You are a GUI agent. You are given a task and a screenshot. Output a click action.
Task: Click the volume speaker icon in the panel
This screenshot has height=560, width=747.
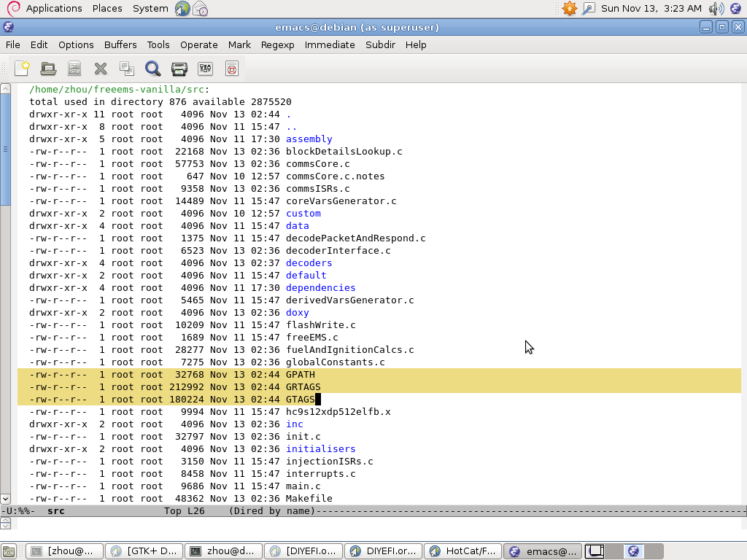point(716,9)
